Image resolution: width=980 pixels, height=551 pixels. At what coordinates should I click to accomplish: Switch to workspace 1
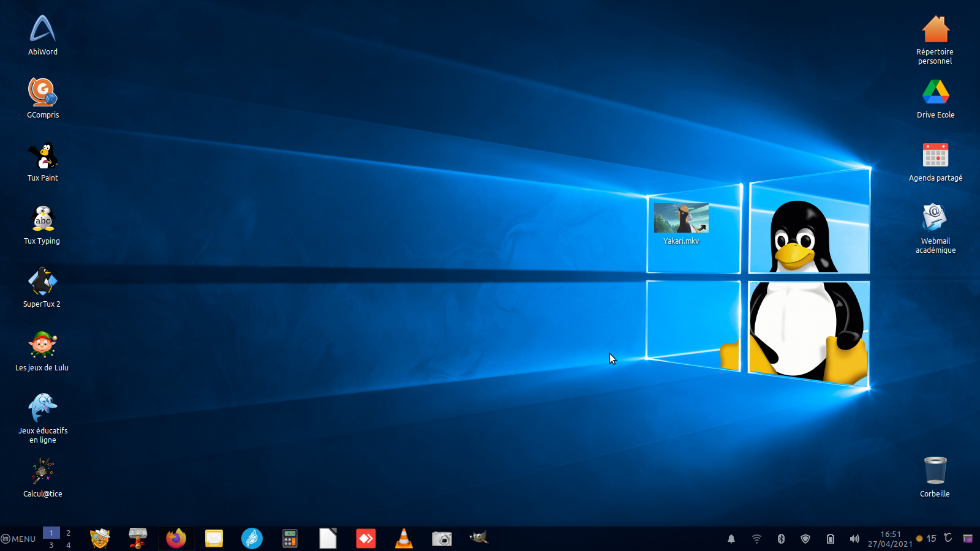point(51,533)
